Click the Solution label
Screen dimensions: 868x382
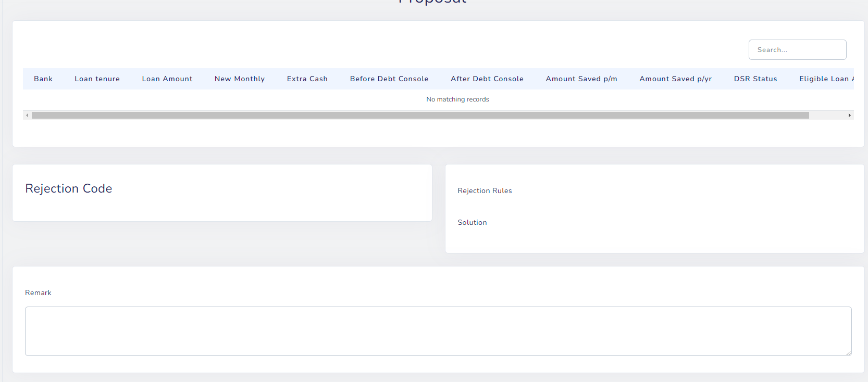[472, 223]
